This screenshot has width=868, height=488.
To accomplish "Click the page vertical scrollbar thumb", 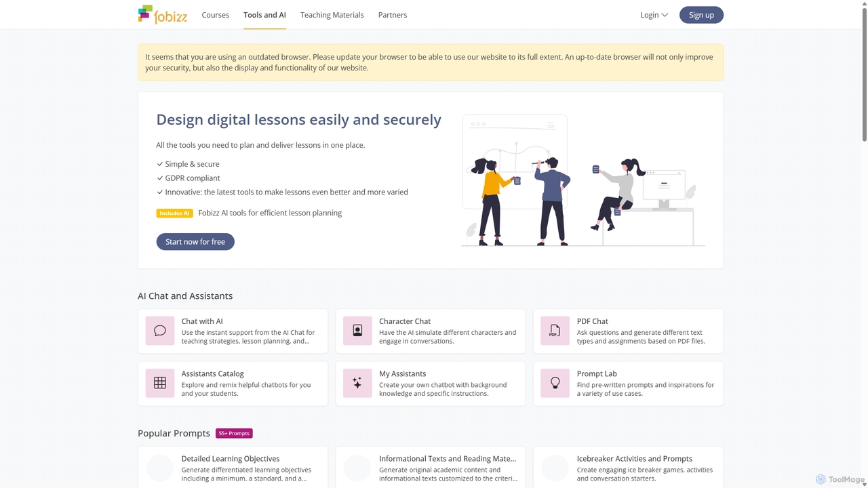I will tap(864, 73).
